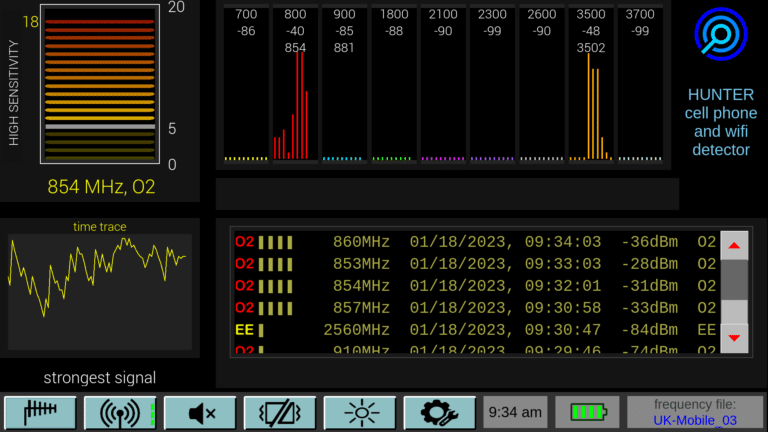Viewport: 768px width, 432px height.
Task: Select the 853MHz O2 log entry
Action: click(x=475, y=264)
